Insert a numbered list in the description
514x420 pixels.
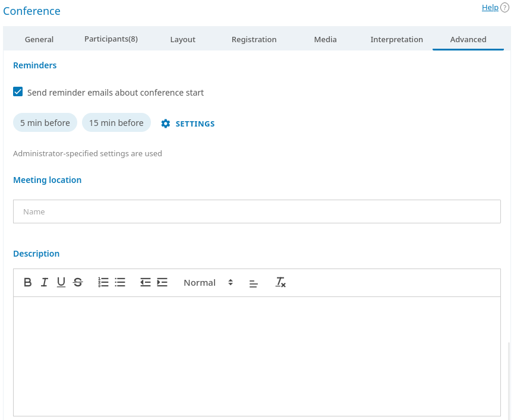(x=103, y=283)
